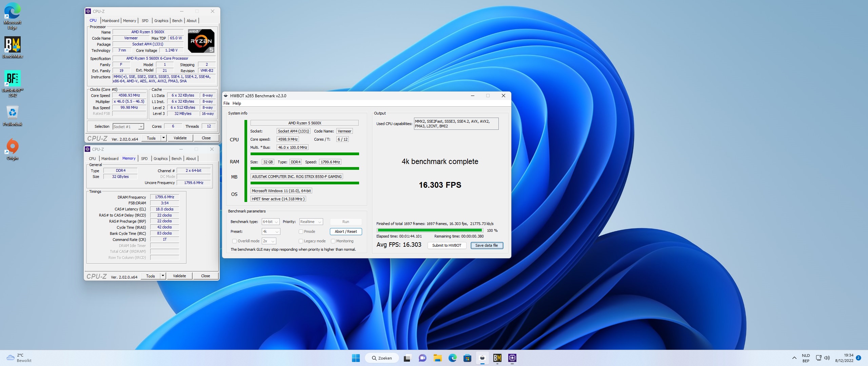The height and width of the screenshot is (366, 868).
Task: Open Microsoft Edge desktop shortcut
Action: tap(12, 16)
